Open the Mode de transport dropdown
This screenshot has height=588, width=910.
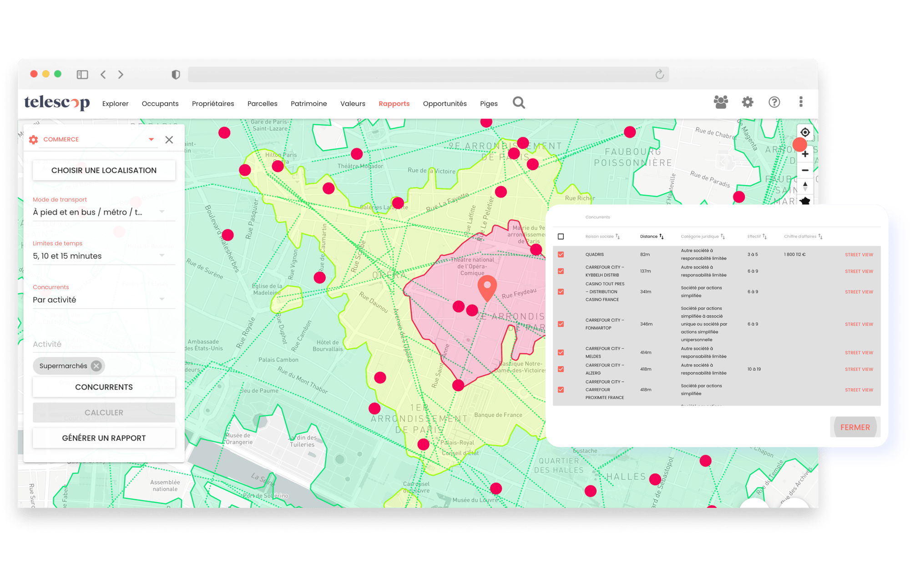(104, 212)
